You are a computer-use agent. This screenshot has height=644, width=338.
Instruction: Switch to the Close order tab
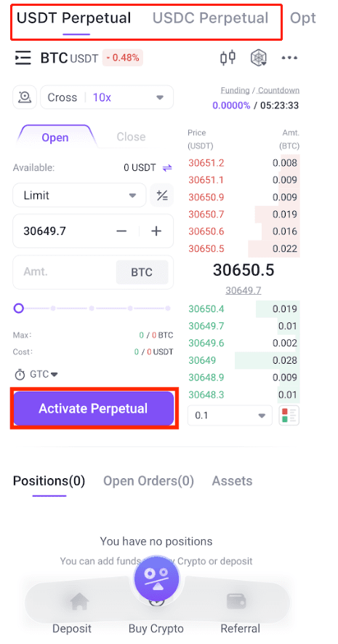(x=131, y=137)
